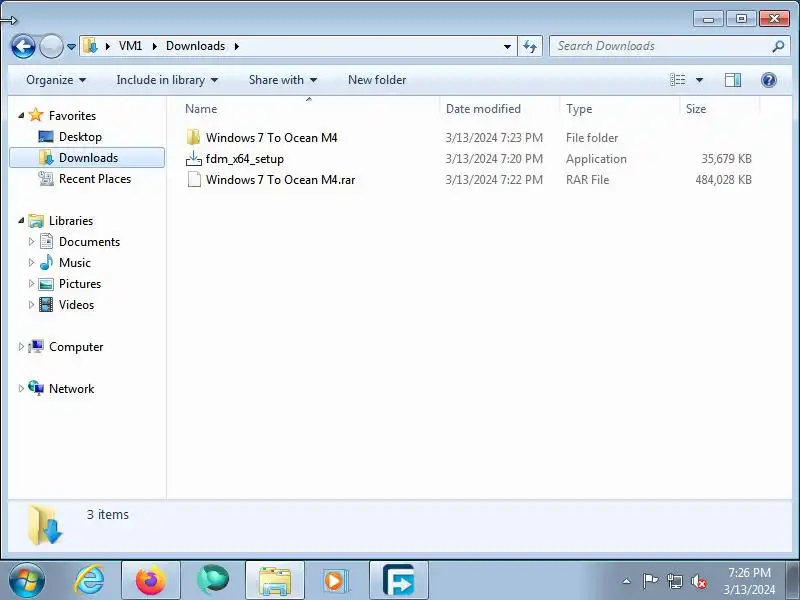This screenshot has height=600, width=800.
Task: Open the Pictures library
Action: (x=80, y=284)
